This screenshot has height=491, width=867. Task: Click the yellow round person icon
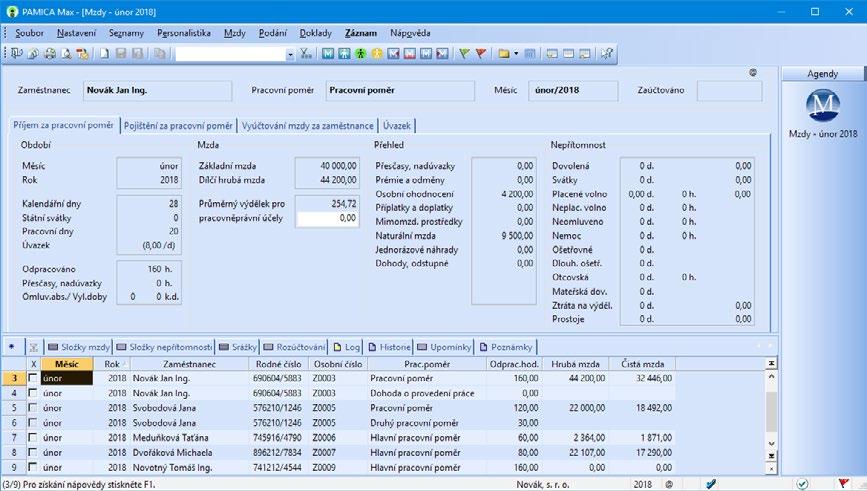click(x=377, y=54)
